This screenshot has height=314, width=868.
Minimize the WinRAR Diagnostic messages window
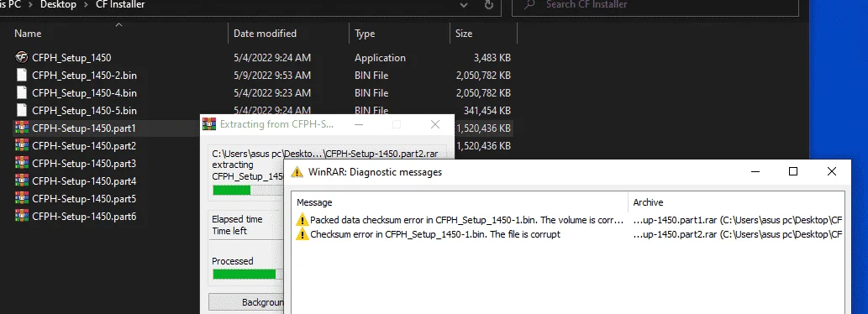(755, 171)
